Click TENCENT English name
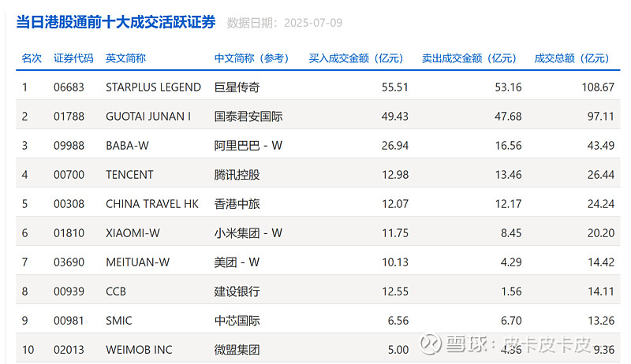Screen dimensions: 631x364 pyautogui.click(x=129, y=175)
